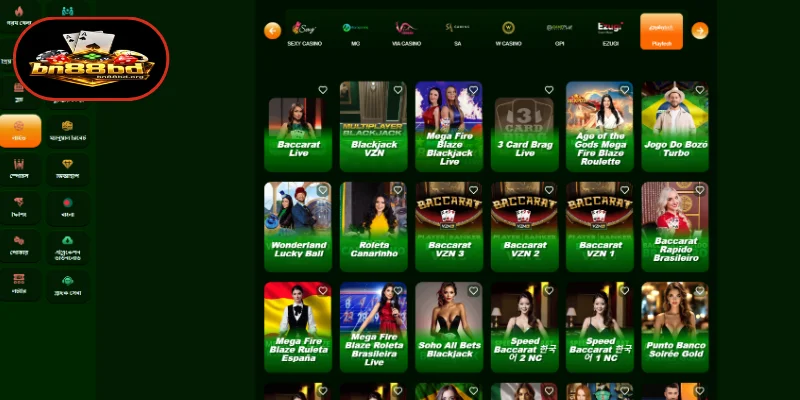Toggle heart on Soho All Bets Blackjack
The height and width of the screenshot is (400, 800).
point(473,290)
